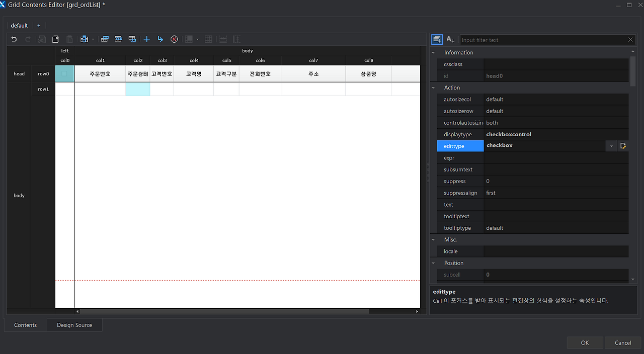Click the red delete toolbar icon

pyautogui.click(x=174, y=39)
